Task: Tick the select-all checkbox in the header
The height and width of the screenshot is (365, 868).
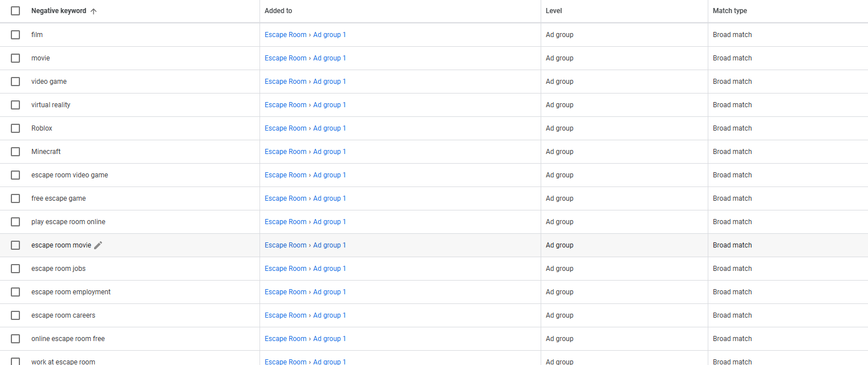Action: [x=15, y=11]
